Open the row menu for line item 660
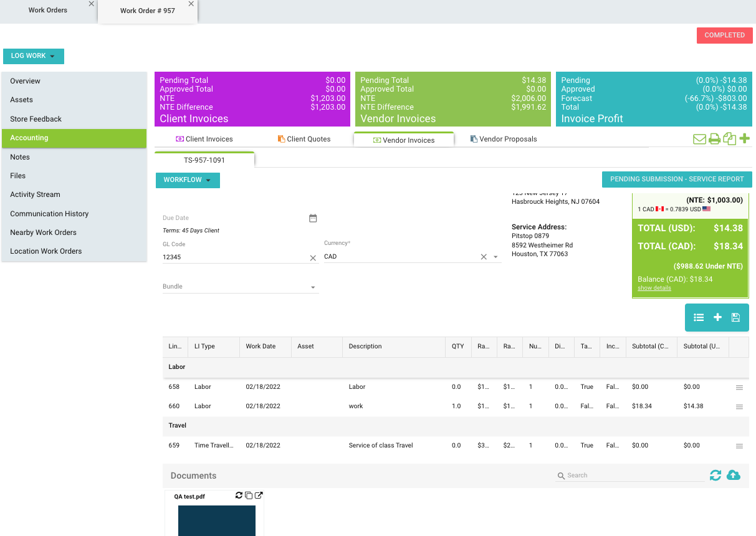 point(739,407)
